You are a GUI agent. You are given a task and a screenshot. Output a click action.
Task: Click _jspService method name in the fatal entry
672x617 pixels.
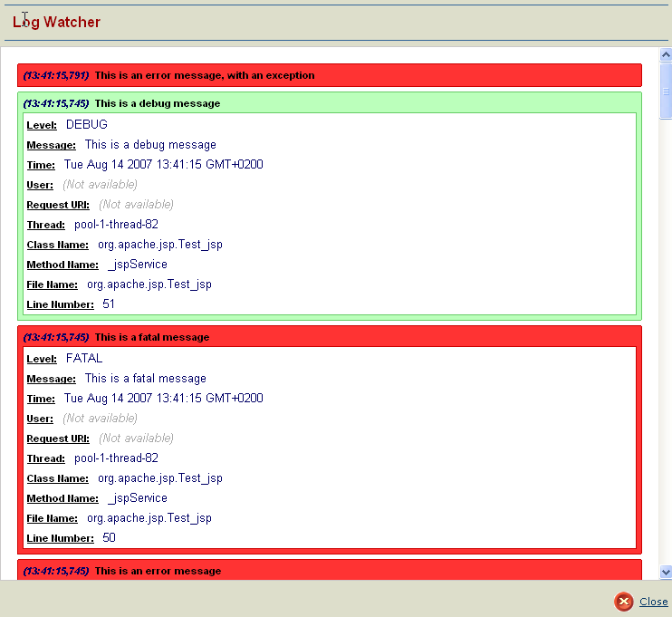point(137,498)
